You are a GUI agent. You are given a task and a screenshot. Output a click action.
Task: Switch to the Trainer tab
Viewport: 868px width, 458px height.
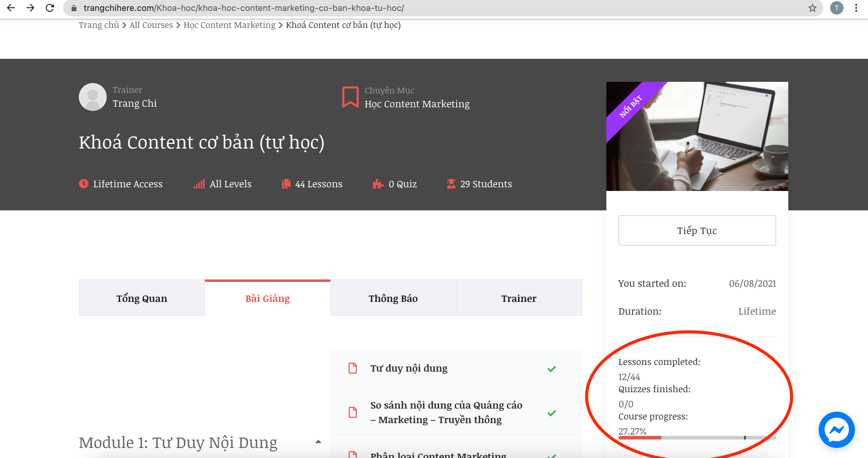519,298
